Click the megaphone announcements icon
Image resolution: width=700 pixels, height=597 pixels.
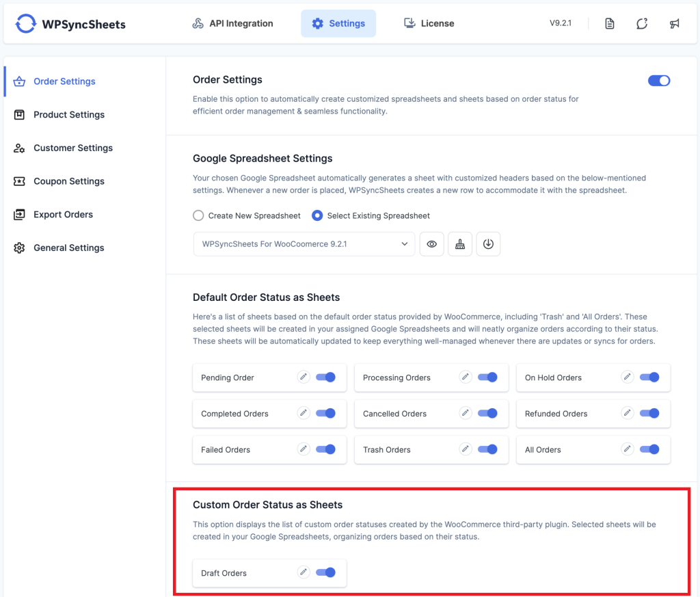(x=674, y=24)
